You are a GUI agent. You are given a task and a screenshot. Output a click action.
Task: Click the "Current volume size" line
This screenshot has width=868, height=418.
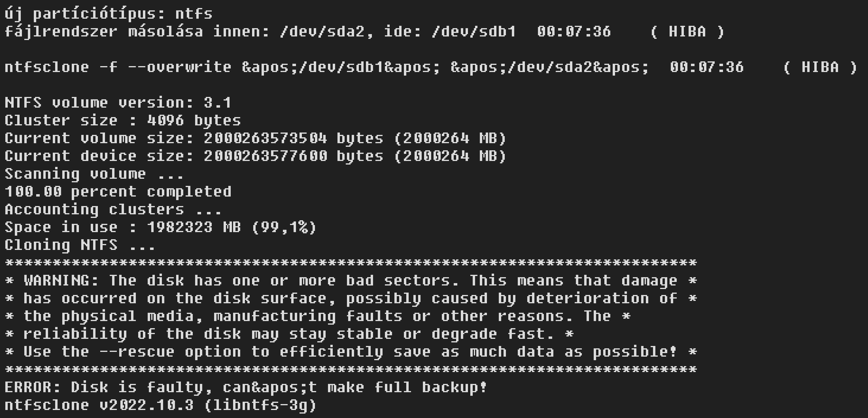pyautogui.click(x=255, y=138)
